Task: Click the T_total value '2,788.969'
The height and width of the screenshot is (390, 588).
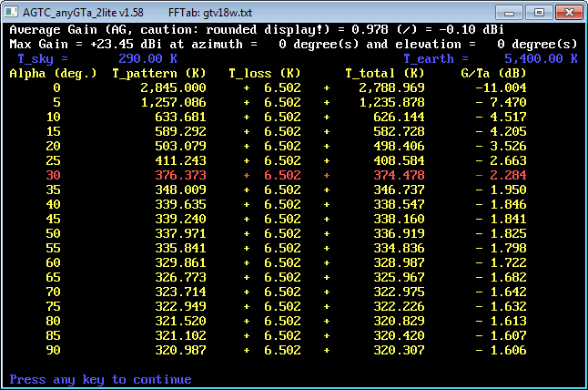Action: pyautogui.click(x=391, y=87)
